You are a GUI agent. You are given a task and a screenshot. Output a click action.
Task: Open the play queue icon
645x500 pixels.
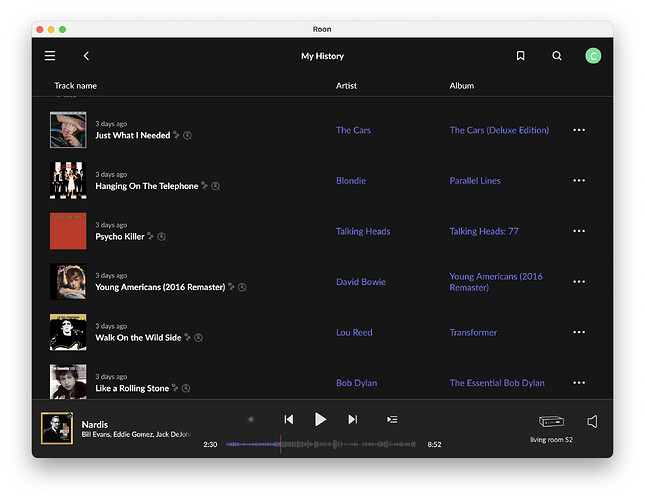click(x=392, y=419)
